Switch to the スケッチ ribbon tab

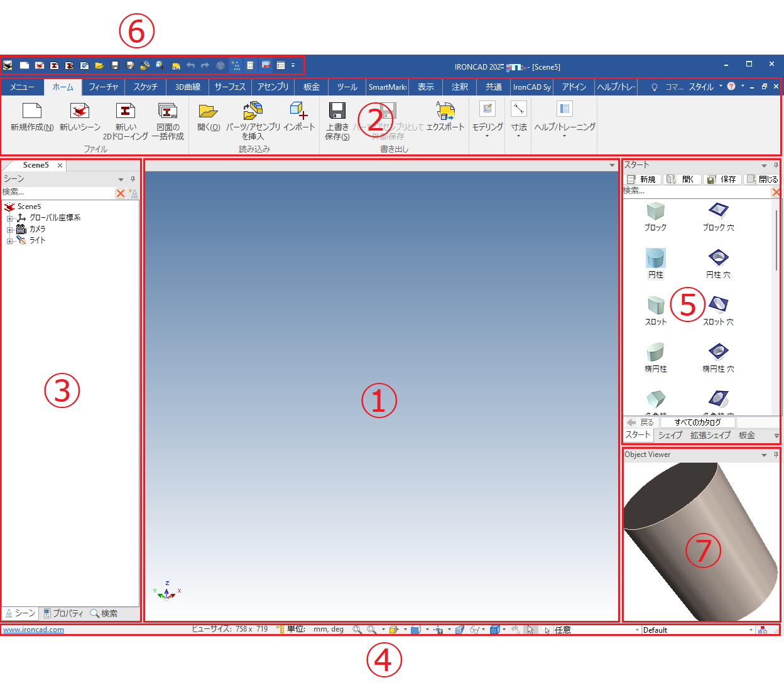tap(145, 87)
